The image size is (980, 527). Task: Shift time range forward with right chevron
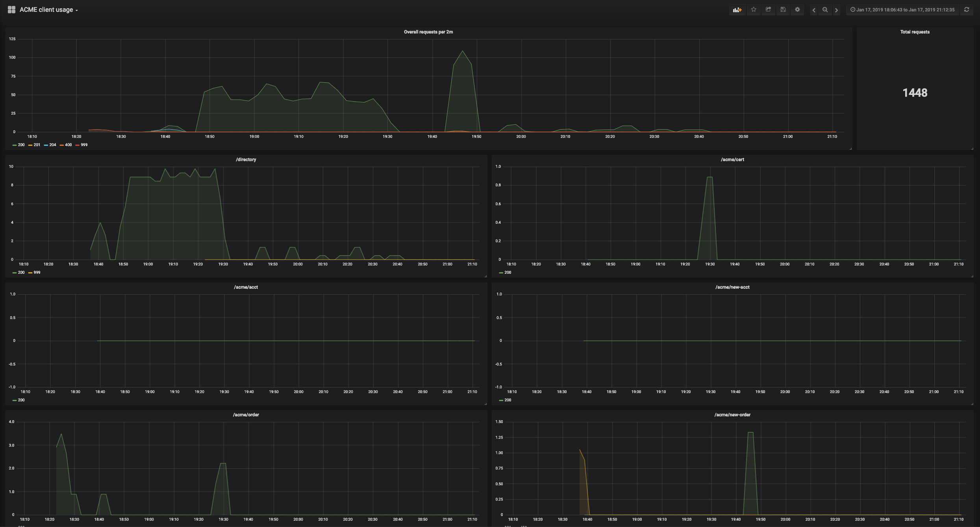click(x=836, y=9)
